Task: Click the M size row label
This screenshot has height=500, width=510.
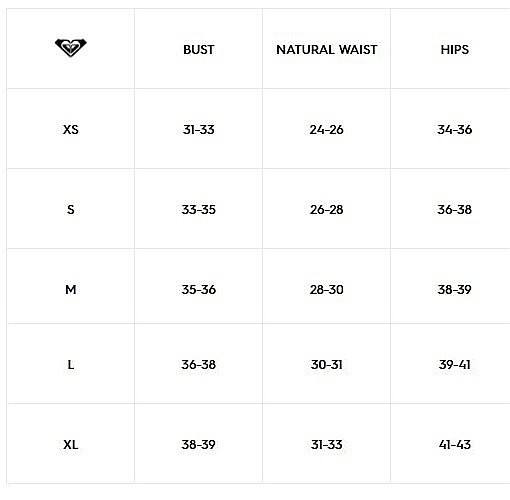Action: (71, 289)
